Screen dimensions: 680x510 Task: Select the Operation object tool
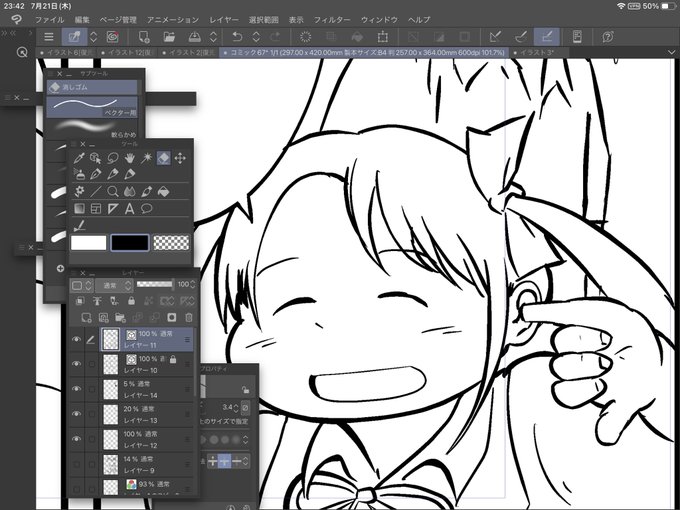[95, 158]
